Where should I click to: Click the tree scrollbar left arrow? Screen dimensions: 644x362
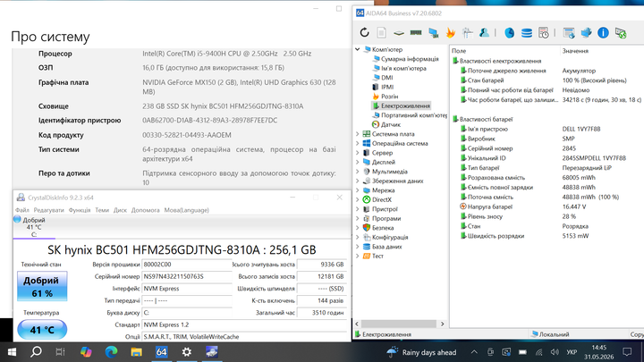pyautogui.click(x=357, y=324)
